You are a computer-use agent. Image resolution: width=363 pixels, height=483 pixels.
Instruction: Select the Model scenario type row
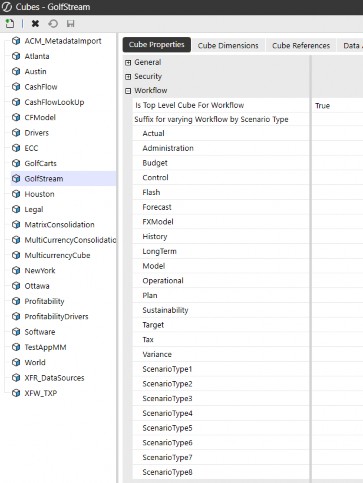click(221, 266)
